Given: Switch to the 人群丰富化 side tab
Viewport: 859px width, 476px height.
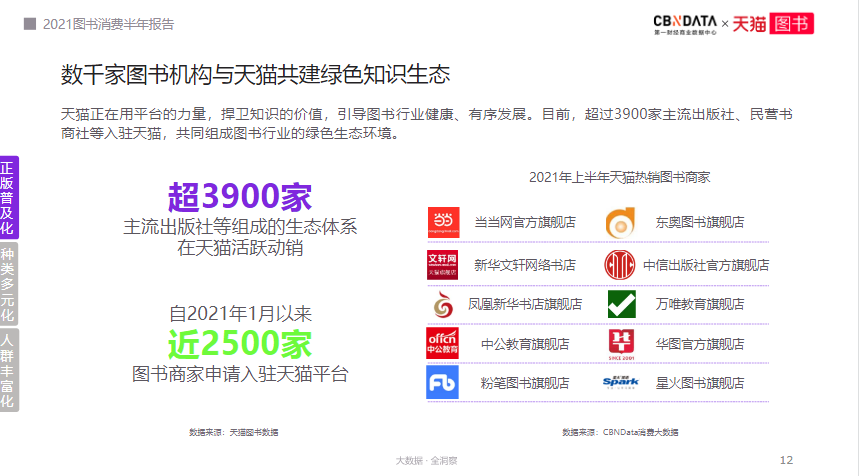Looking at the screenshot, I should pos(8,370).
